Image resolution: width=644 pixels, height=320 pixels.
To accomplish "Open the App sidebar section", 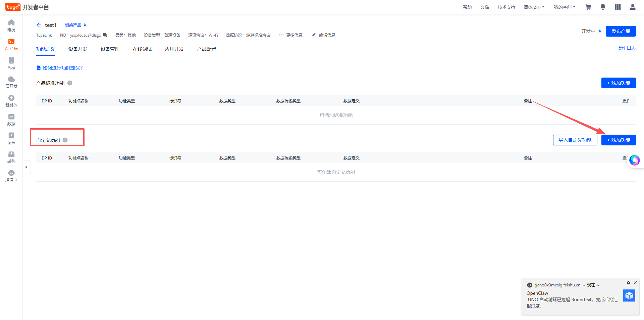I will click(11, 63).
